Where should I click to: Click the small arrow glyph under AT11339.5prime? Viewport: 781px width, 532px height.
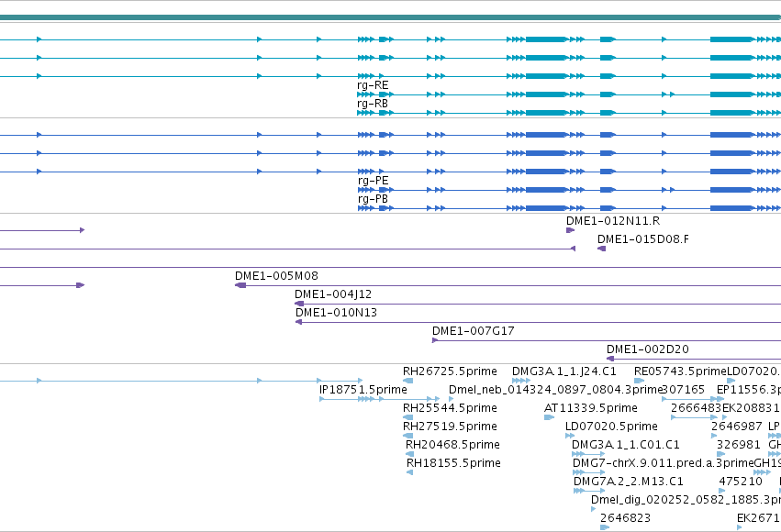pos(549,417)
